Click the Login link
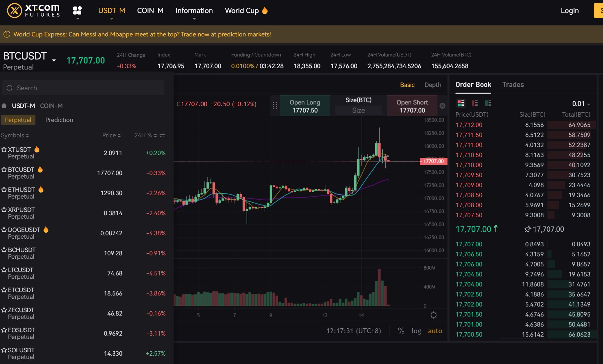Viewport: 603px width, 364px height. (569, 11)
